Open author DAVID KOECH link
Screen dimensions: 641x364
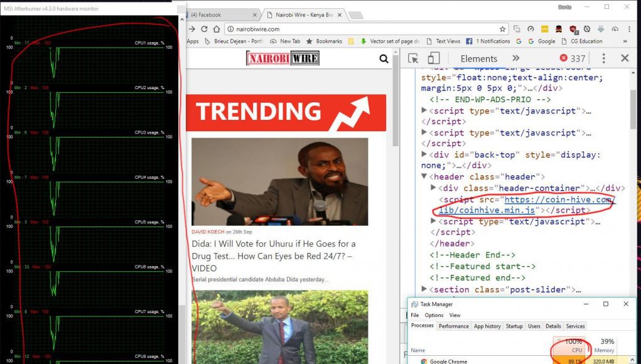(x=208, y=232)
